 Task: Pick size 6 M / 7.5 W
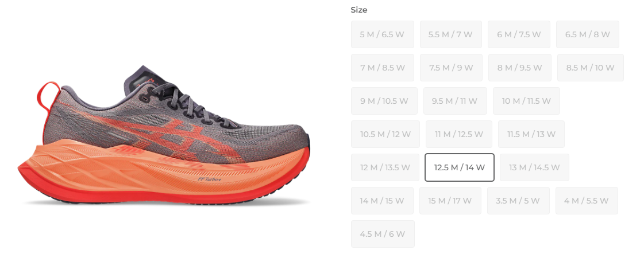(519, 34)
